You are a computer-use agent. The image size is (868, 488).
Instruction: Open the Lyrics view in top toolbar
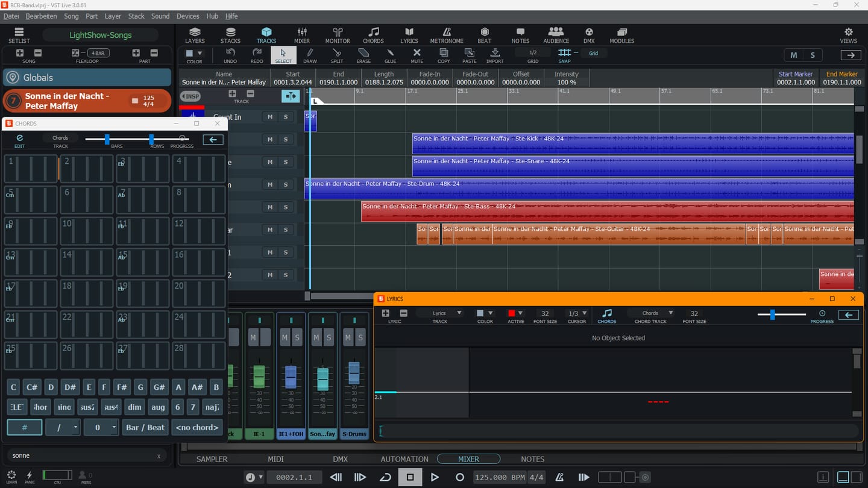pos(409,35)
